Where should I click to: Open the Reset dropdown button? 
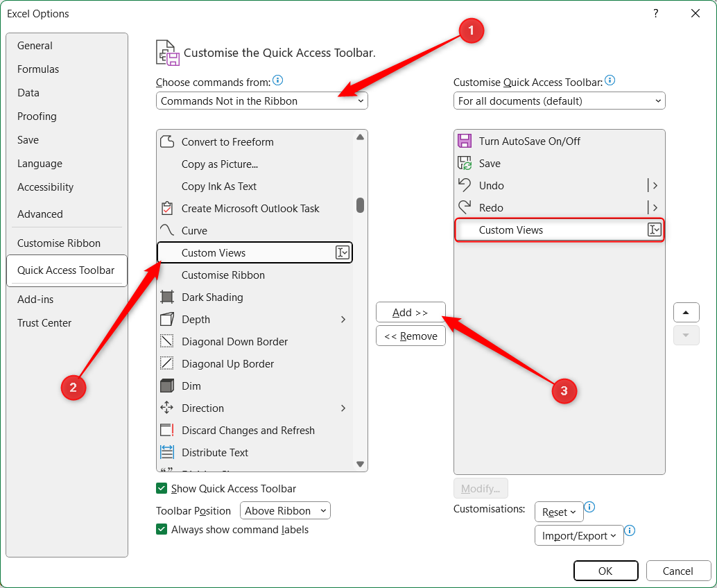click(x=559, y=512)
